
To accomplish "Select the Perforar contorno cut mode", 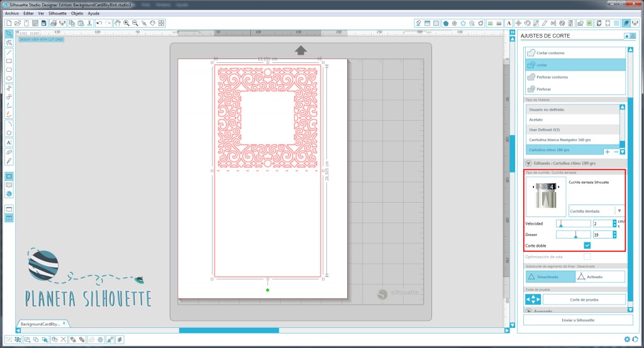I will tap(575, 77).
